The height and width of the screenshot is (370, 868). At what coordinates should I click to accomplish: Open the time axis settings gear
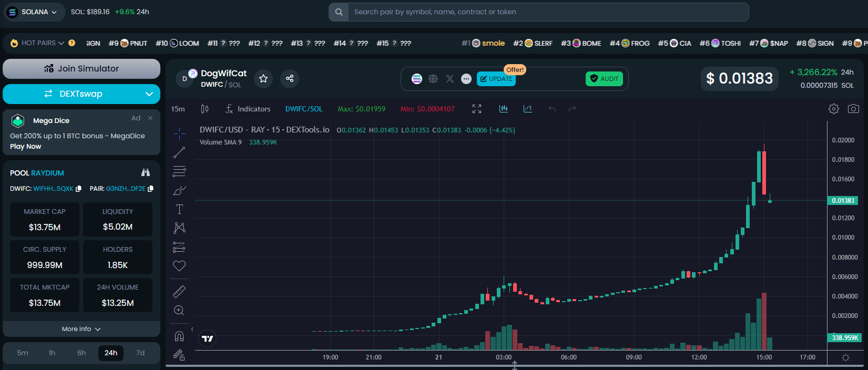[x=845, y=357]
